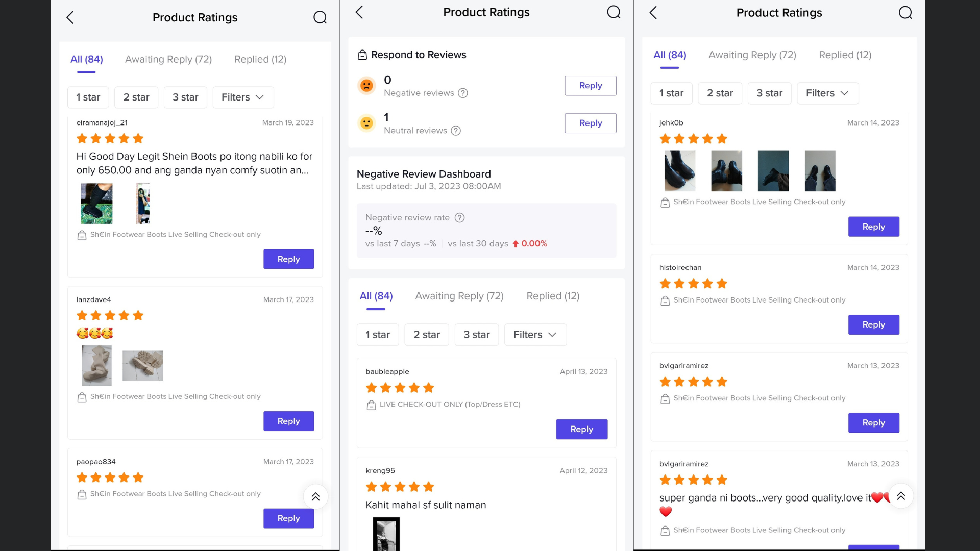Open first boot photo in jehk0b's review

click(x=679, y=171)
